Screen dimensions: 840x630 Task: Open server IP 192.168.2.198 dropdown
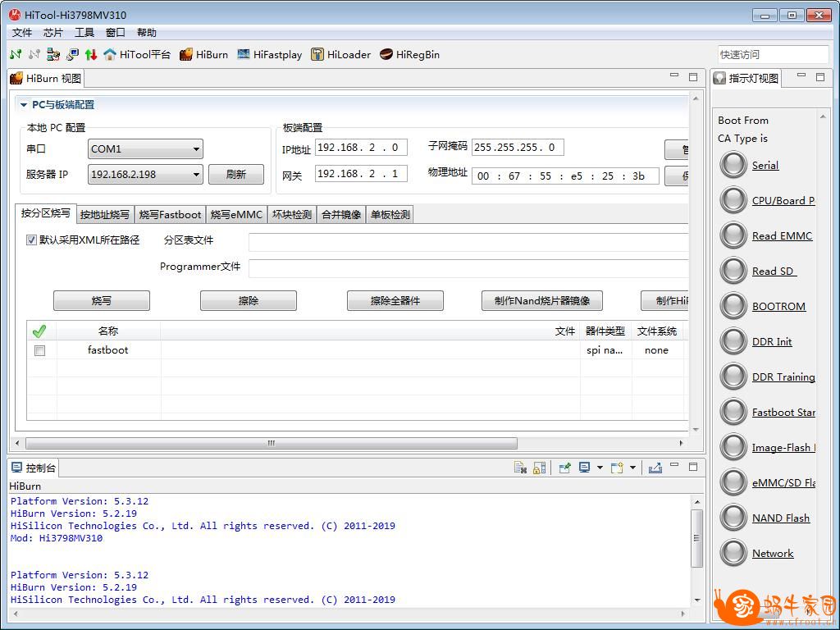pos(145,174)
